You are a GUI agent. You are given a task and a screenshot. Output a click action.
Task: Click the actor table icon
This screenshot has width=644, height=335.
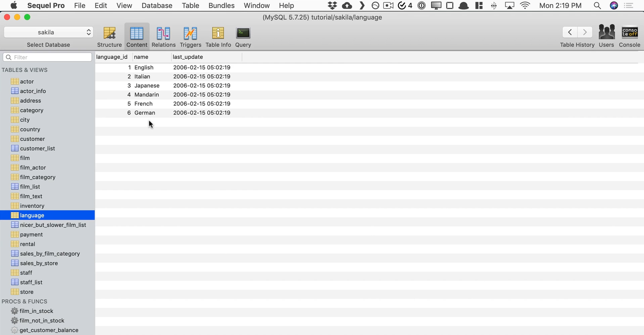(15, 82)
